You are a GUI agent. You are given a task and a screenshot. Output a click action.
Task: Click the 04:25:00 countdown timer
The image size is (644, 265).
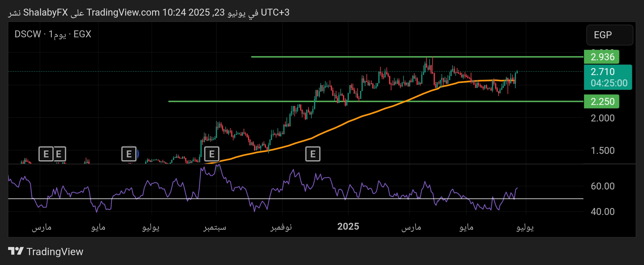609,83
